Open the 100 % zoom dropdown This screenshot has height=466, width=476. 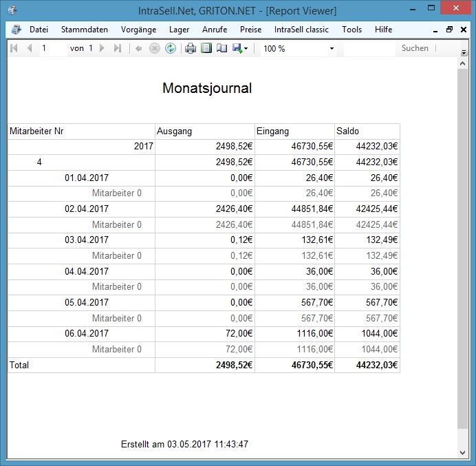pos(332,49)
